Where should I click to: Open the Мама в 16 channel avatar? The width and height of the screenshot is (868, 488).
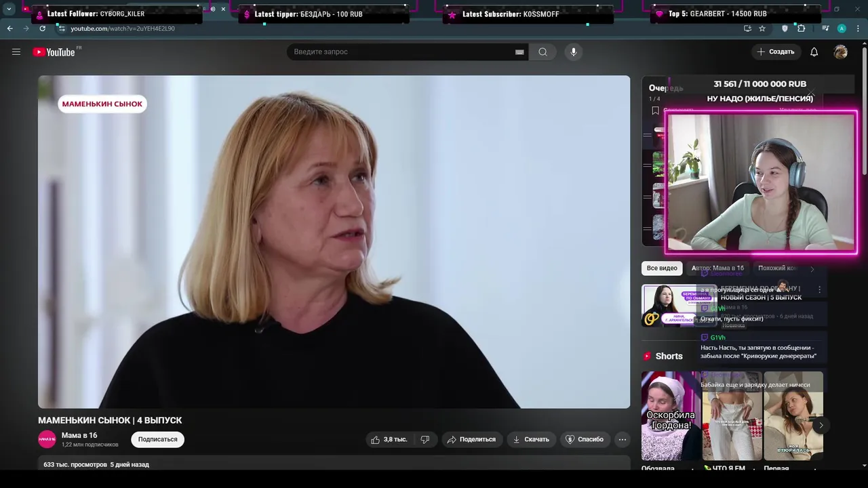click(x=47, y=439)
